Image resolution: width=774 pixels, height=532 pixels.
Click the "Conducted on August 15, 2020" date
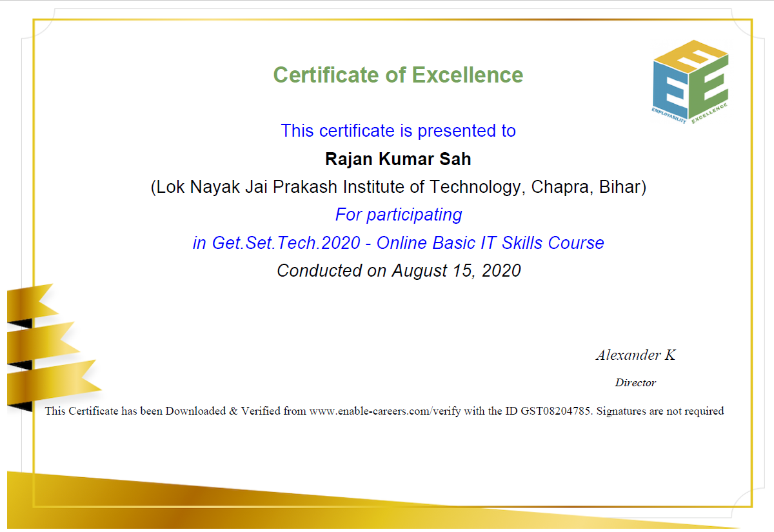(x=398, y=271)
